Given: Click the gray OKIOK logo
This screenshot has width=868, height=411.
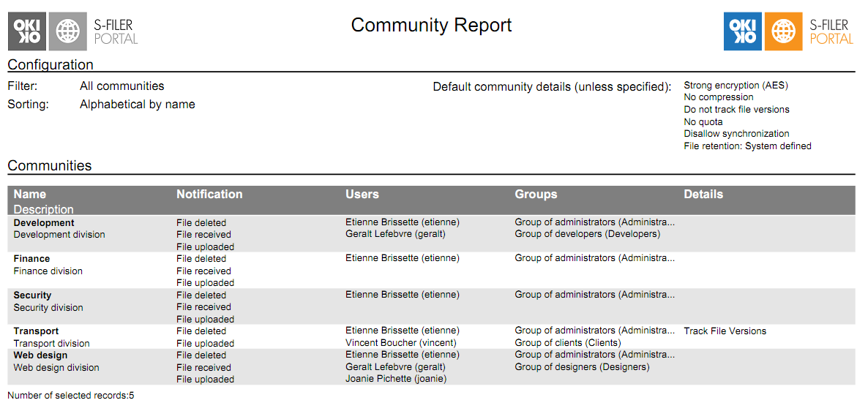Looking at the screenshot, I should [26, 31].
